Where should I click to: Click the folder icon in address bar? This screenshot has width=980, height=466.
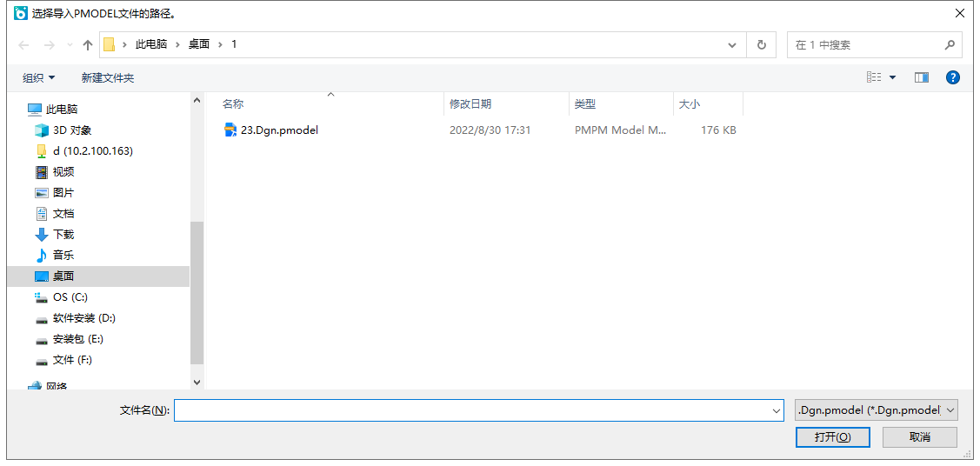109,44
